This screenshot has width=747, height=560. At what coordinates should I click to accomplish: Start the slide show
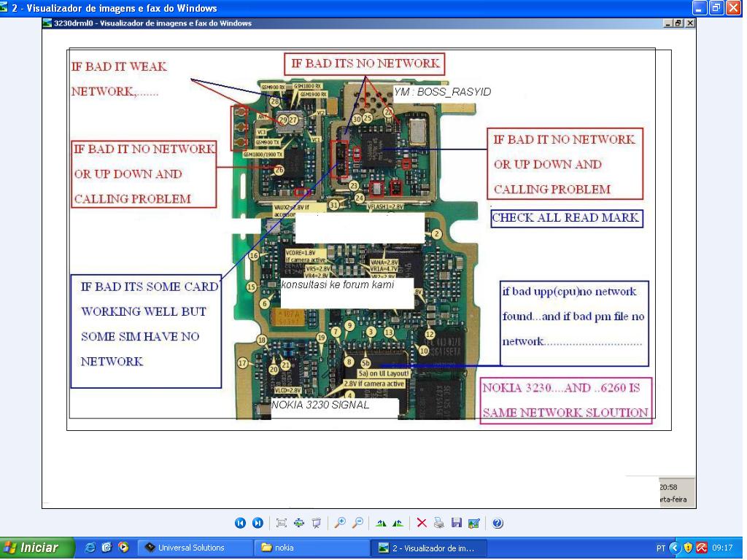click(x=317, y=523)
